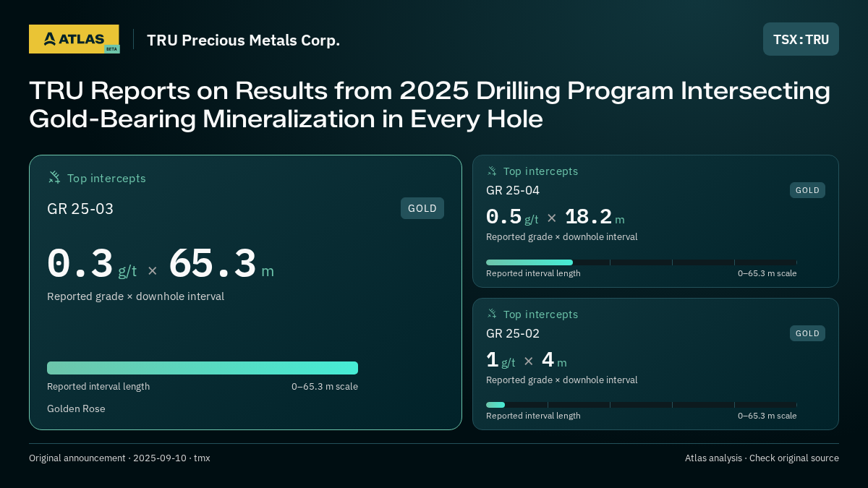
Task: Click 'Top intercepts' label in GR 25-02 card
Action: 540,314
